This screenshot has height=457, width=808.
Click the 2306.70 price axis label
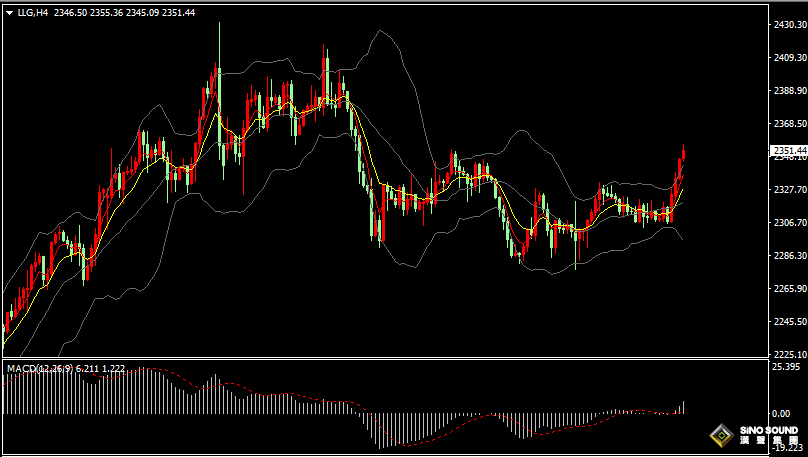pyautogui.click(x=789, y=222)
